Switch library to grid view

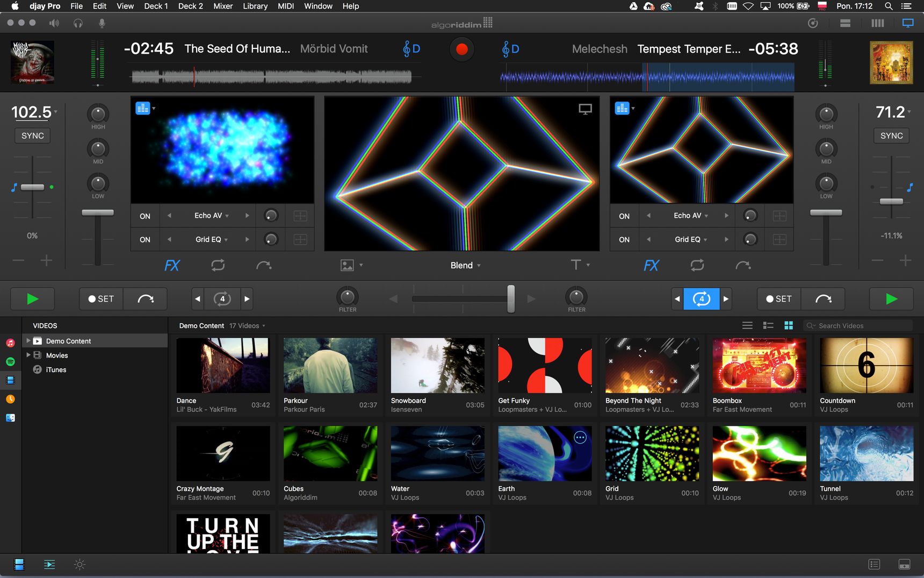[789, 325]
